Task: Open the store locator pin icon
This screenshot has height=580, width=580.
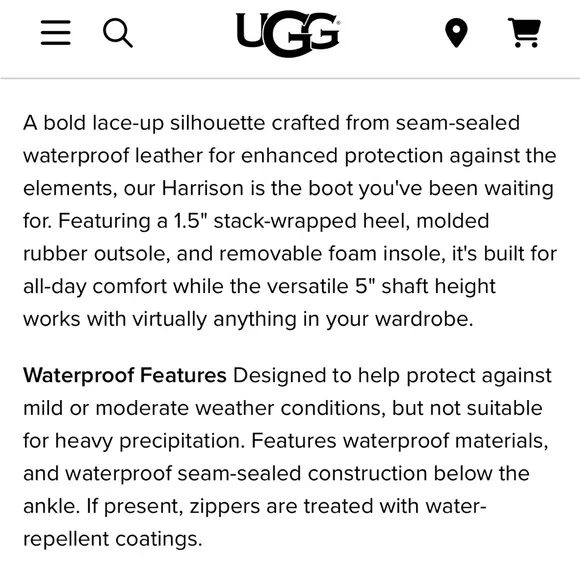Action: pyautogui.click(x=456, y=33)
